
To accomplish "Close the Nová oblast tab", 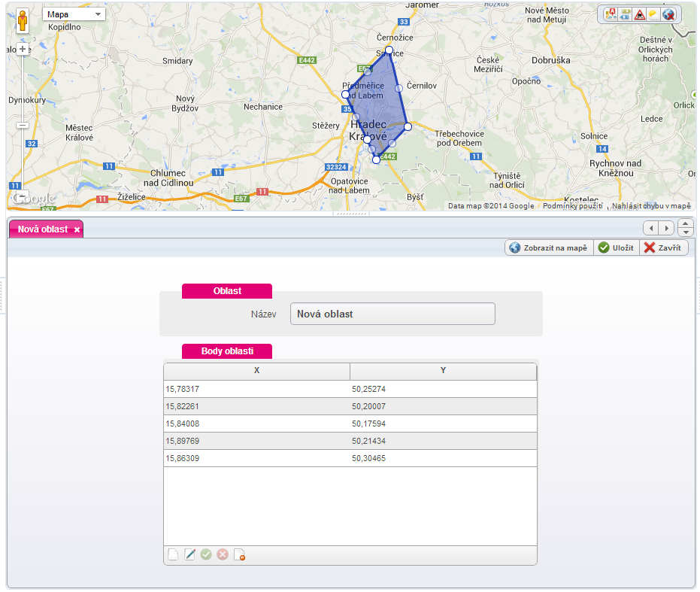I will pos(77,229).
